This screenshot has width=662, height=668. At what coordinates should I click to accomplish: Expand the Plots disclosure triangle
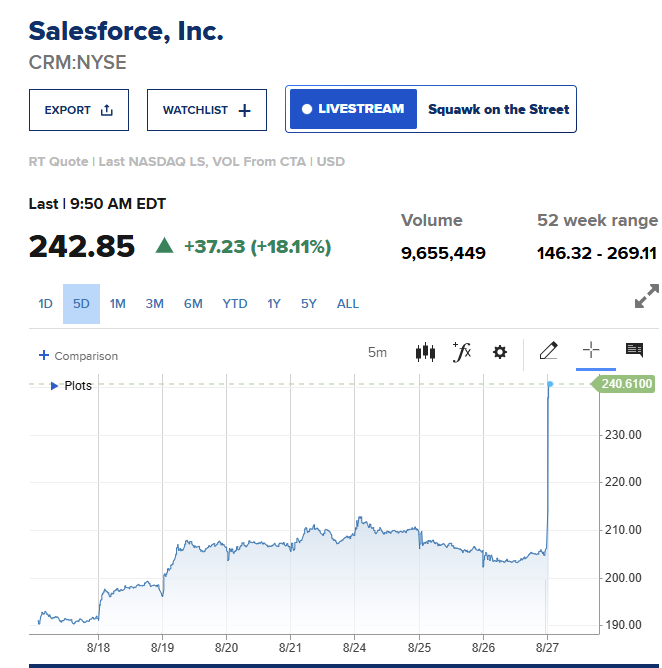tap(54, 386)
